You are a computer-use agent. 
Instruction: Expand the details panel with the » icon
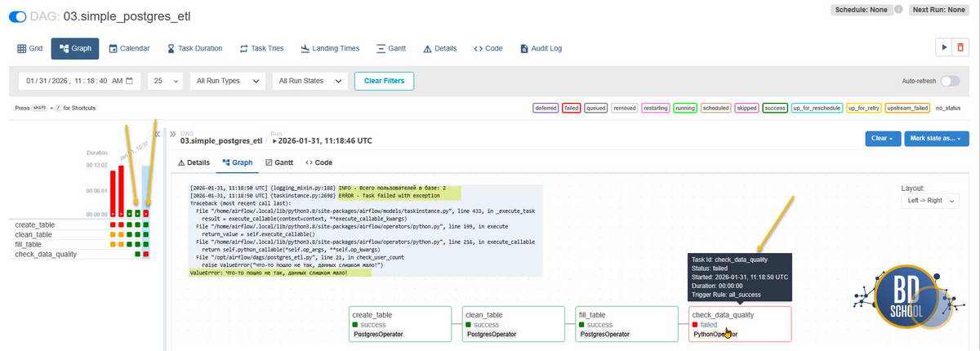[172, 134]
